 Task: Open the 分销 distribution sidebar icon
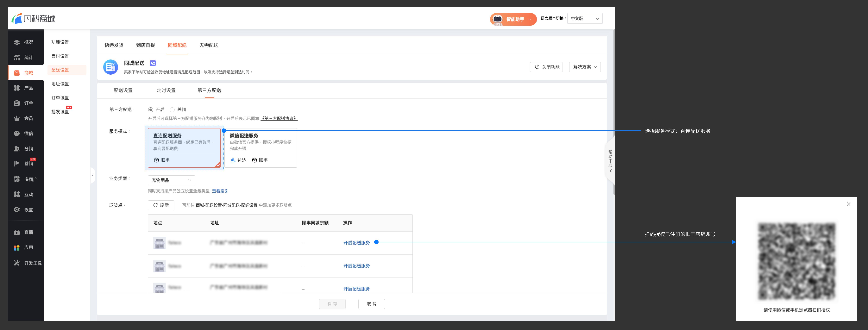coord(16,149)
